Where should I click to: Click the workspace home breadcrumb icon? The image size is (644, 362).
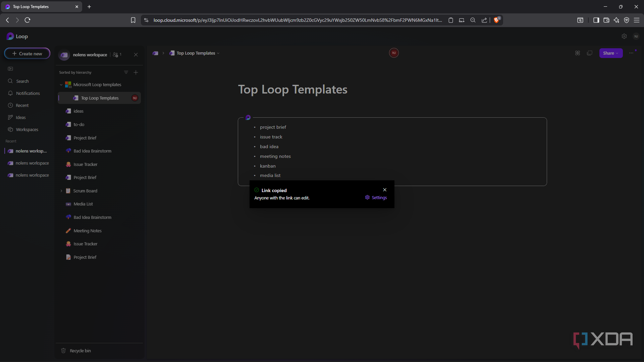(155, 53)
